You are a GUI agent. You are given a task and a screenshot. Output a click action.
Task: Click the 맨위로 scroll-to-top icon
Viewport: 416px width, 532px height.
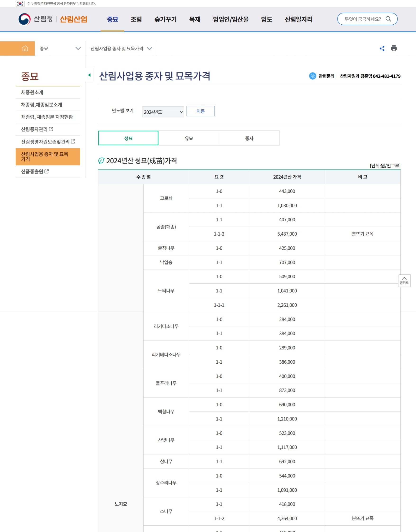point(404,281)
